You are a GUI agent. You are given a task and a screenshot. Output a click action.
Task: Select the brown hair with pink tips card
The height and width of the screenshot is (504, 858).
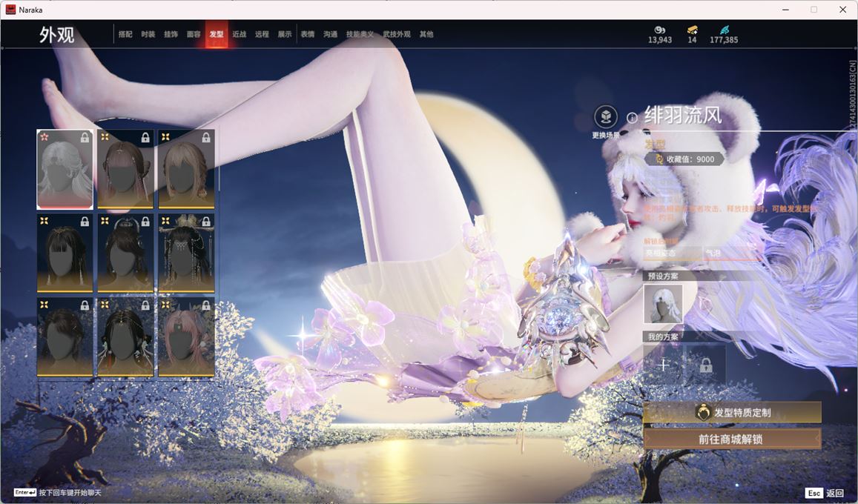(x=125, y=170)
